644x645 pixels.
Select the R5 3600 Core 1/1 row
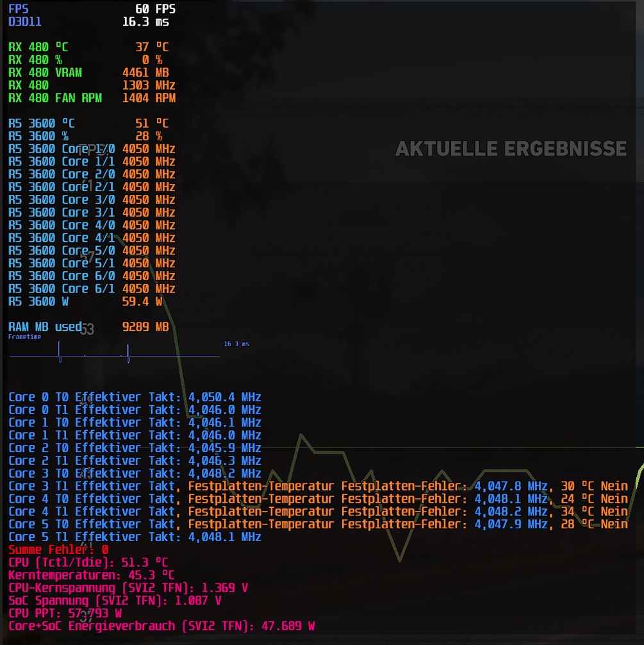92,162
